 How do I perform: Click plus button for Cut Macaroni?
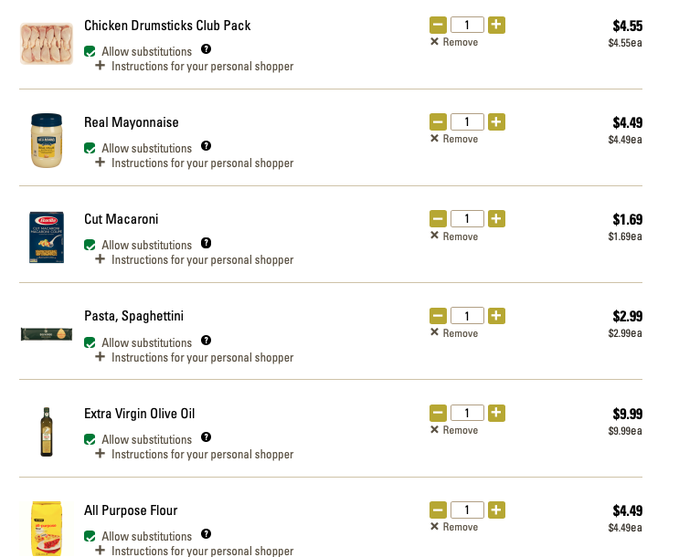[496, 219]
